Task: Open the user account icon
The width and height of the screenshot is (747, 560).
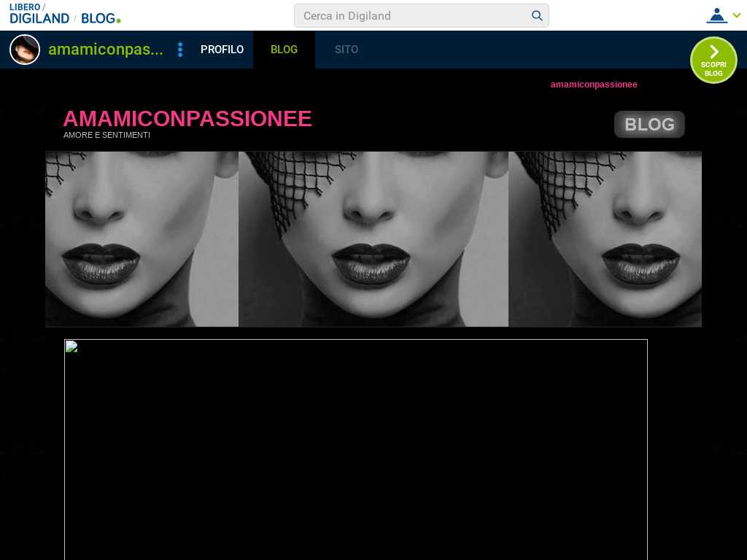Action: (716, 16)
